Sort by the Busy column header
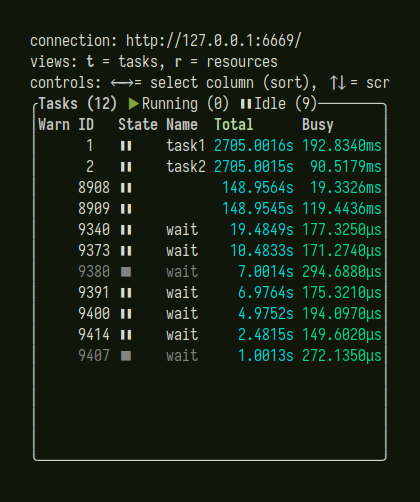The image size is (420, 502). (x=318, y=125)
